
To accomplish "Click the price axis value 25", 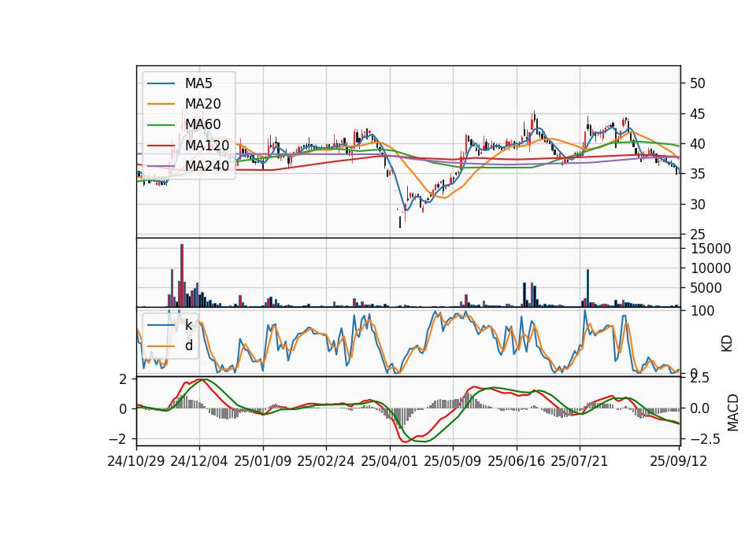I will (698, 235).
